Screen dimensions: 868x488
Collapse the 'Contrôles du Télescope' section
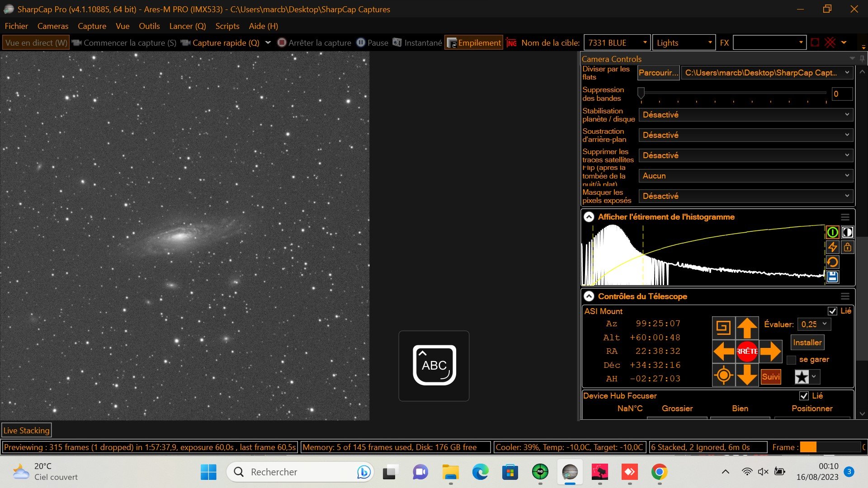pos(589,296)
